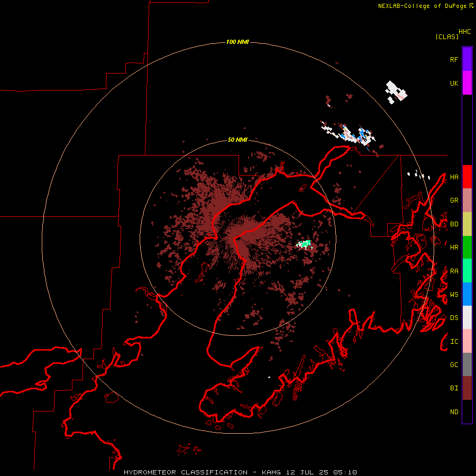
Task: Click the DS white legend swatch
Action: 467,317
